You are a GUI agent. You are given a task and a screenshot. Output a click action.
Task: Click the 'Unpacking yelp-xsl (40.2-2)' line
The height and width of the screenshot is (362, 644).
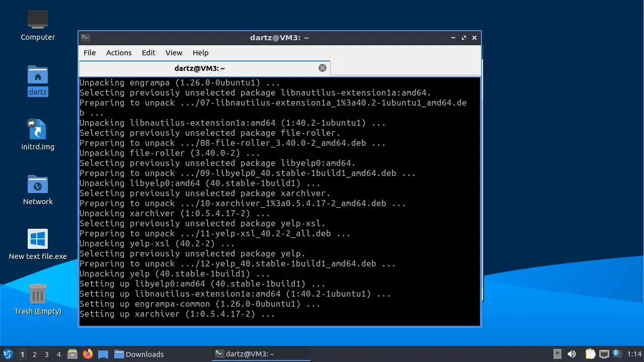(157, 243)
